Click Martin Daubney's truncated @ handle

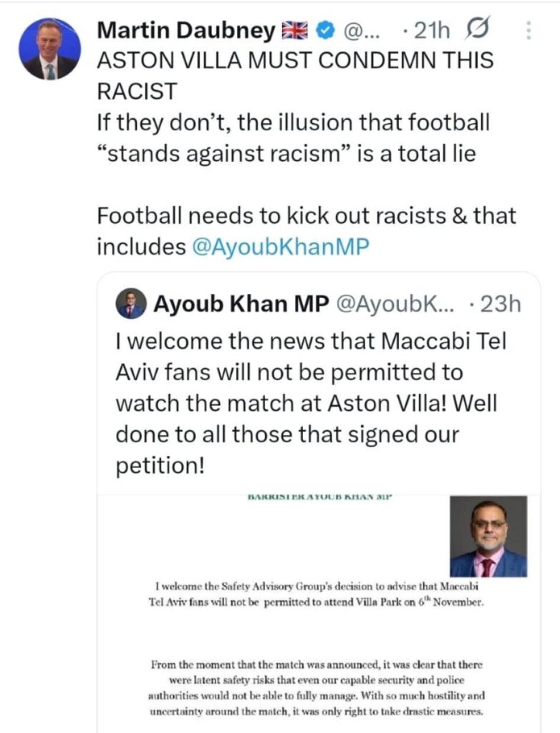(x=359, y=31)
